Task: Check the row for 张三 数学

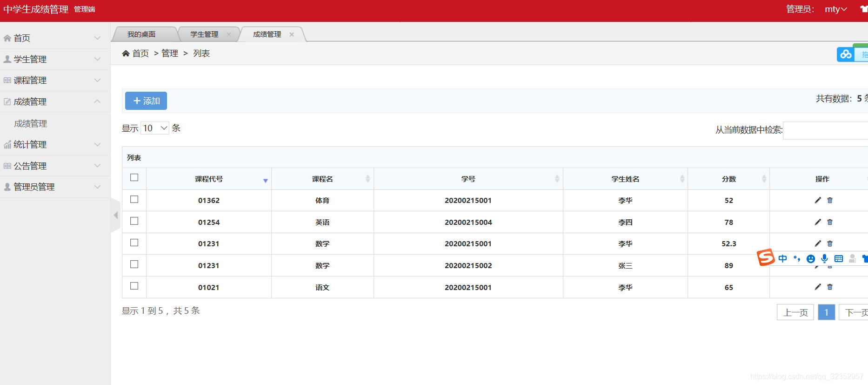Action: pyautogui.click(x=134, y=264)
